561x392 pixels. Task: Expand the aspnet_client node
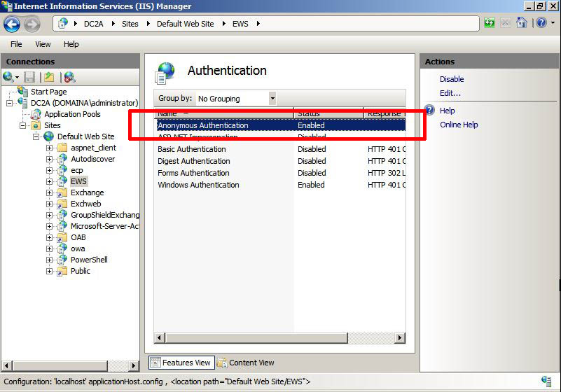49,148
